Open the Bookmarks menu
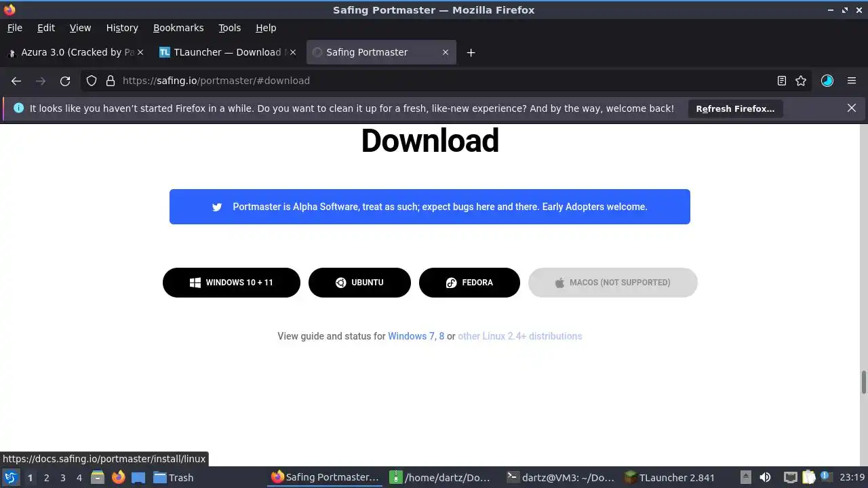868x488 pixels. [178, 28]
